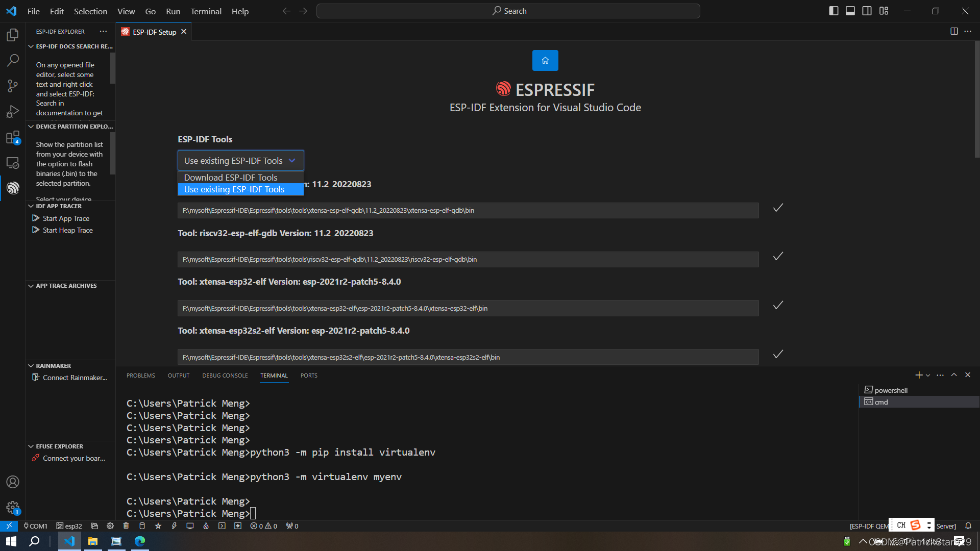Viewport: 980px width, 551px height.
Task: Collapse the Rainmaker section
Action: pos(70,366)
